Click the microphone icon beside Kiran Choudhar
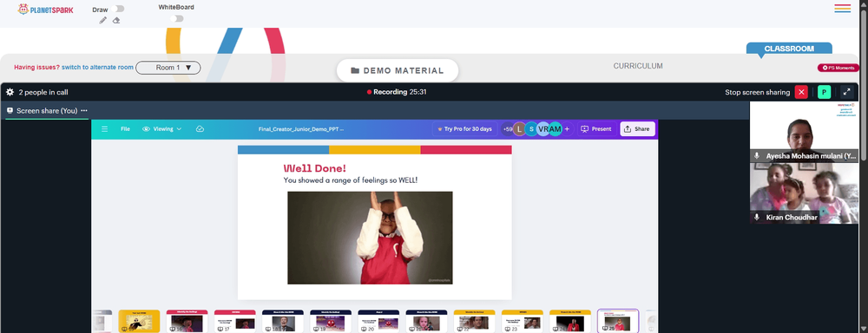 (757, 218)
